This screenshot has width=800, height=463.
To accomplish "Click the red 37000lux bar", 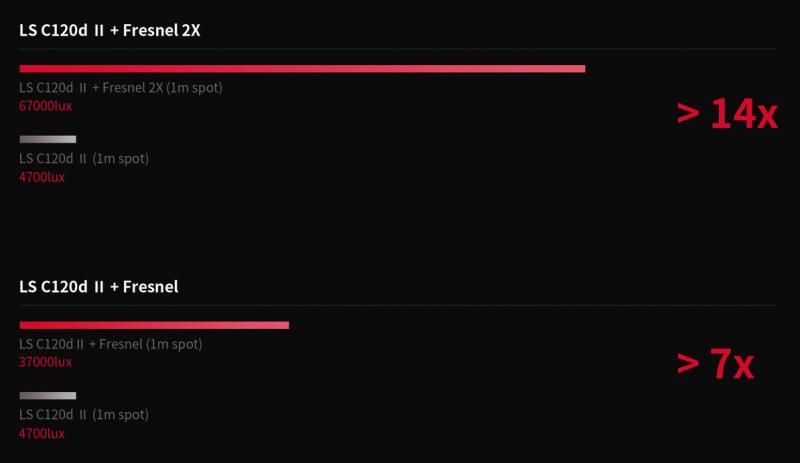I will [154, 325].
